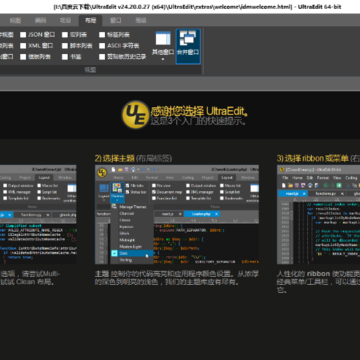This screenshot has height=360, width=360.
Task: Click the 主题 description paragraph
Action: [x=177, y=278]
